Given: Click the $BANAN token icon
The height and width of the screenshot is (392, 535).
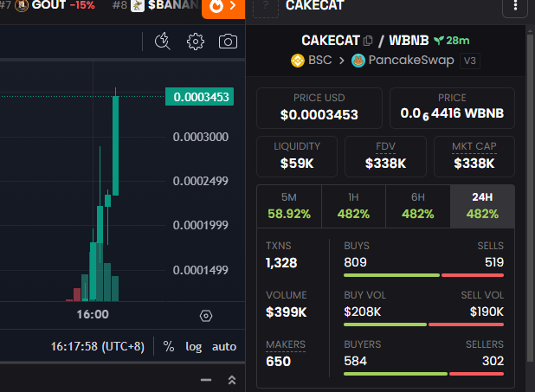Looking at the screenshot, I should [138, 5].
